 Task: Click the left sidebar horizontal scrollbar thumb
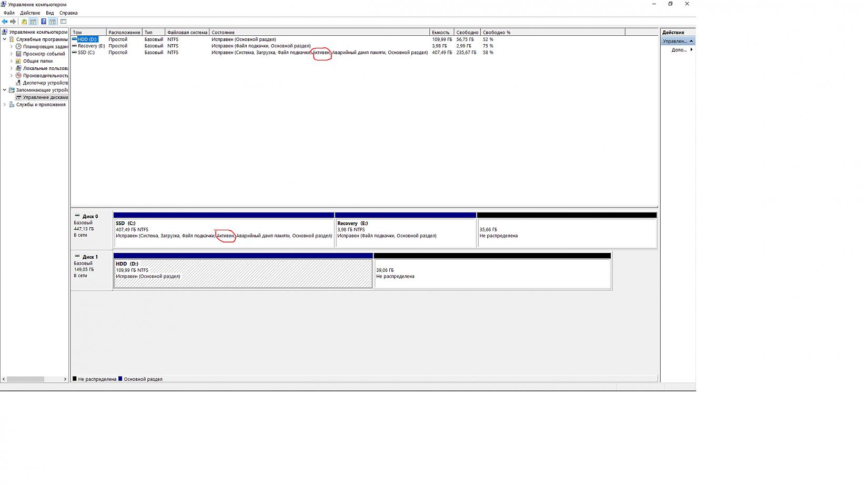25,379
